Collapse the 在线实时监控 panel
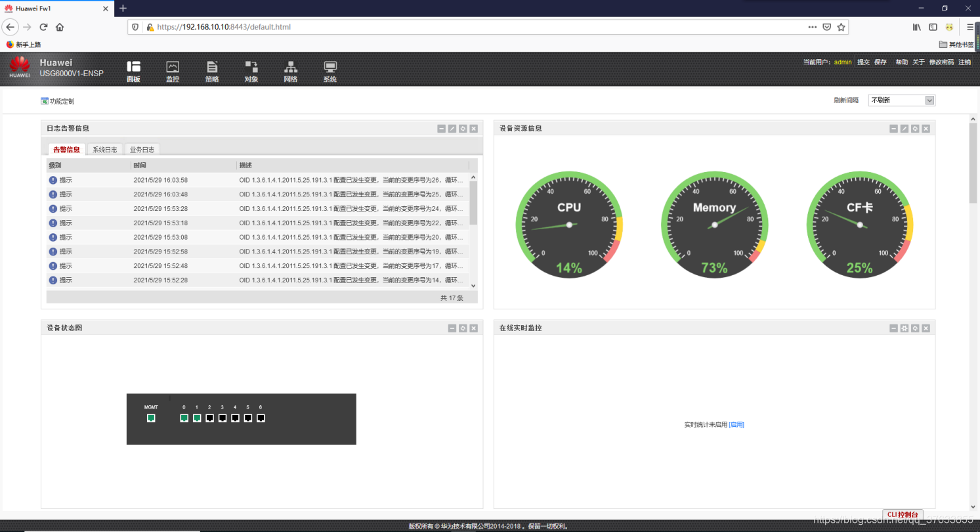This screenshot has width=980, height=532. coord(894,328)
